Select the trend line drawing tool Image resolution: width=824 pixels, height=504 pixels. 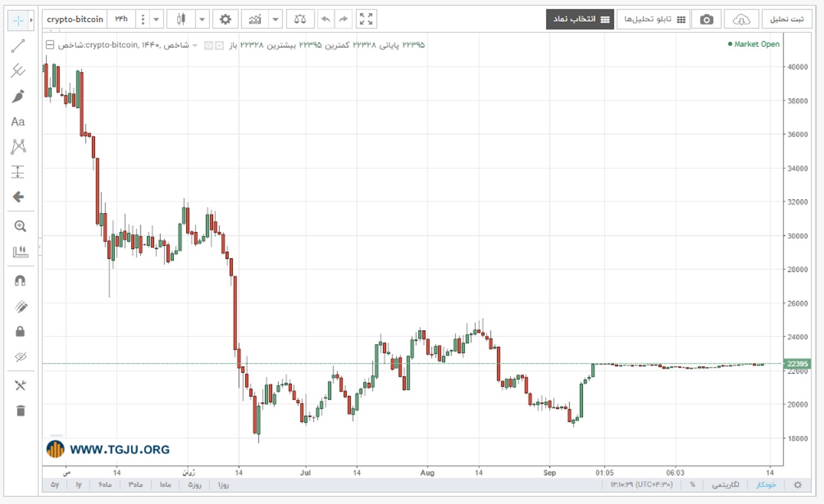pos(18,45)
